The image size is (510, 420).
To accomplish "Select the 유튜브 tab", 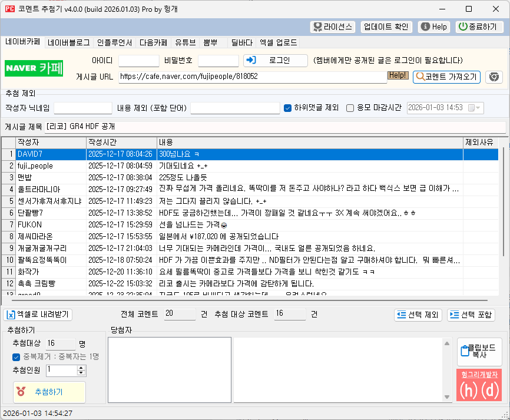I will pyautogui.click(x=186, y=42).
